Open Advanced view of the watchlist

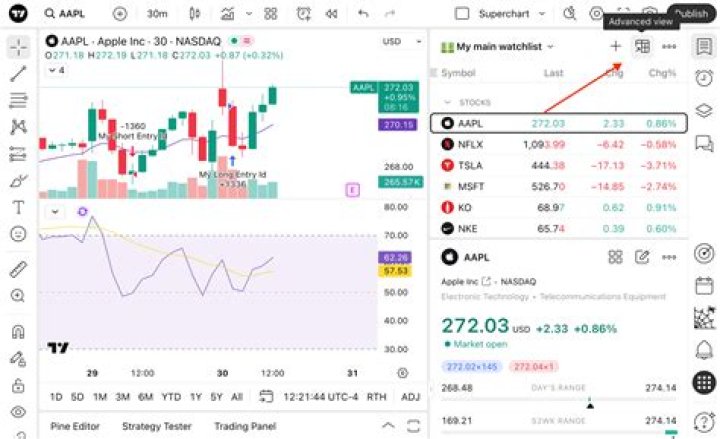(642, 46)
